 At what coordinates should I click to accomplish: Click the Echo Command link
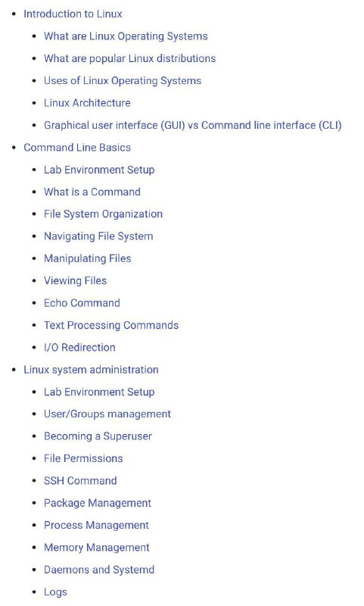coord(82,303)
